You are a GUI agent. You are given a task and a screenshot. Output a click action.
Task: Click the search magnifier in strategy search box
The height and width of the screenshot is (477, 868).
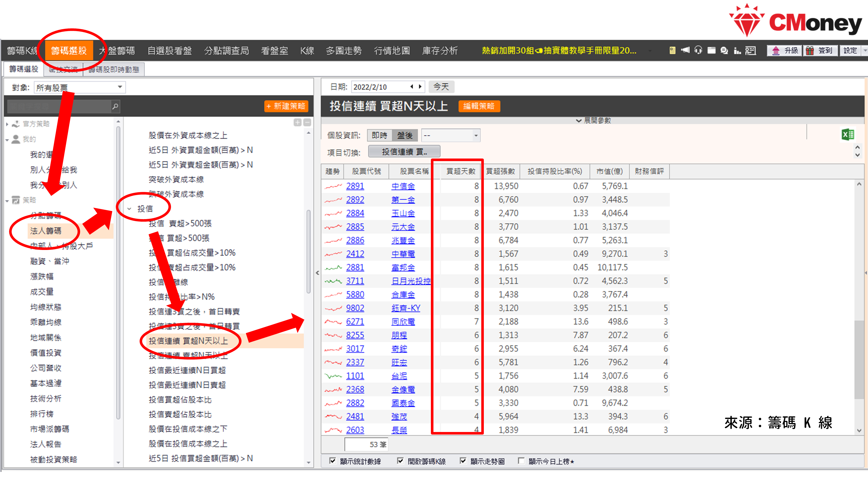(115, 106)
